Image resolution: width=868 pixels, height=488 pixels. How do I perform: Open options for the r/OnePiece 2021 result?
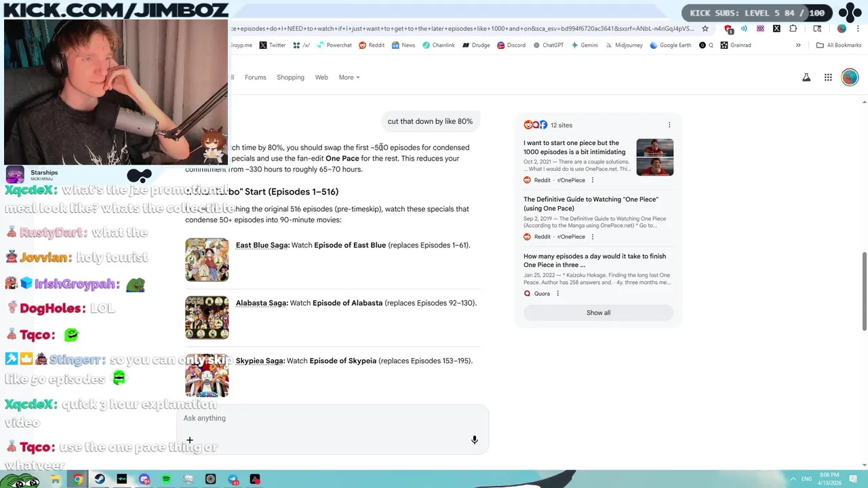pos(592,180)
